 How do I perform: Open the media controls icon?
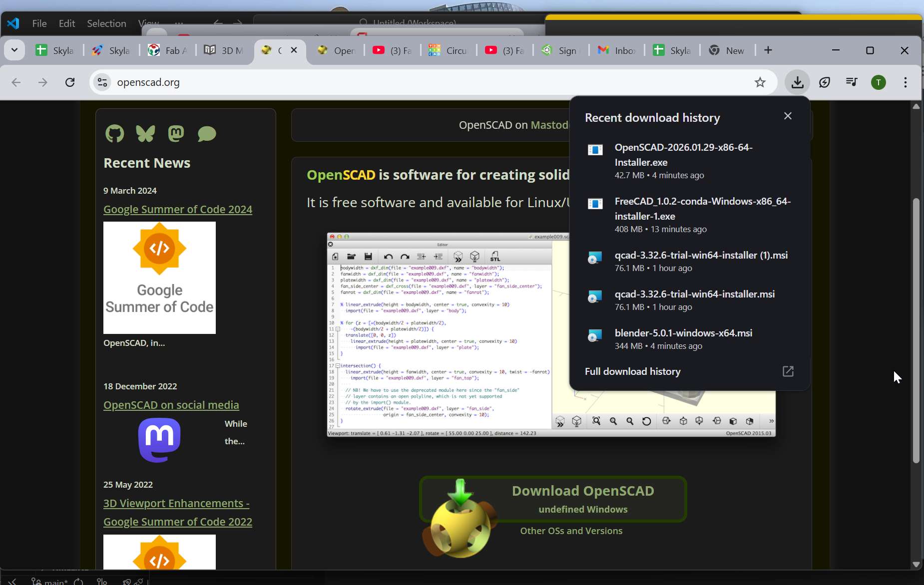tap(852, 82)
